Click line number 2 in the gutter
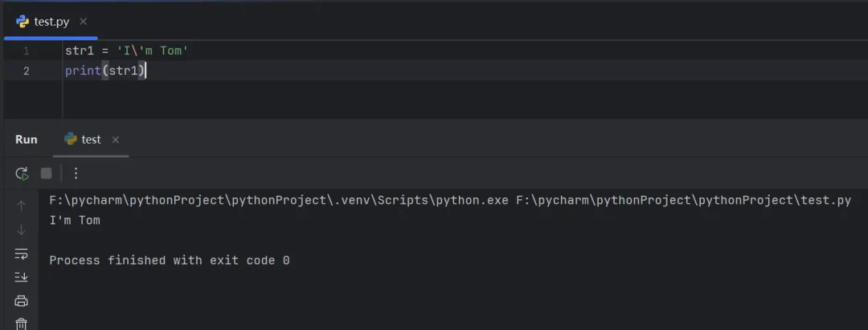Screen dimensions: 868x330 [x=26, y=71]
